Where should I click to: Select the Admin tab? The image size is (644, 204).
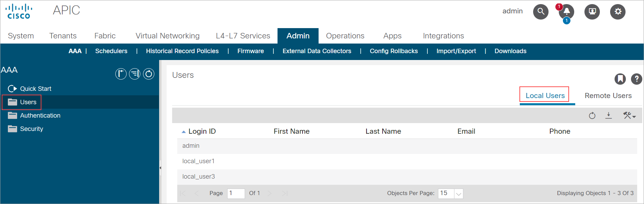click(x=298, y=36)
